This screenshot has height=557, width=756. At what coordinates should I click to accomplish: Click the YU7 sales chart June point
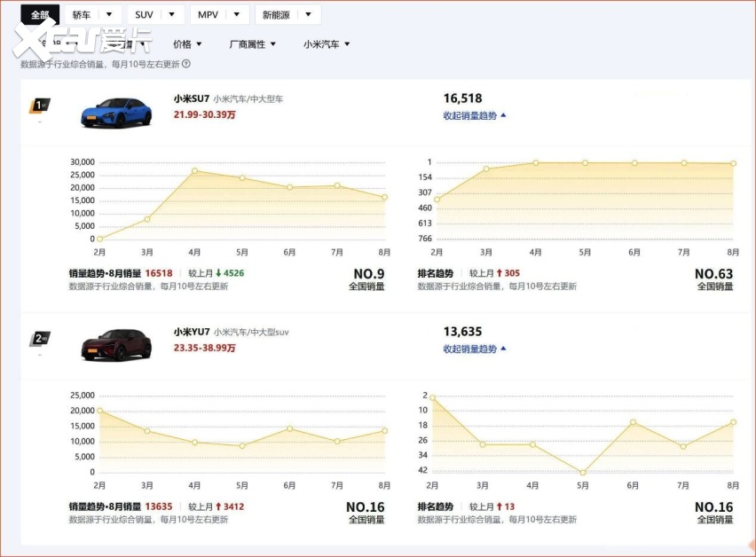click(x=290, y=428)
